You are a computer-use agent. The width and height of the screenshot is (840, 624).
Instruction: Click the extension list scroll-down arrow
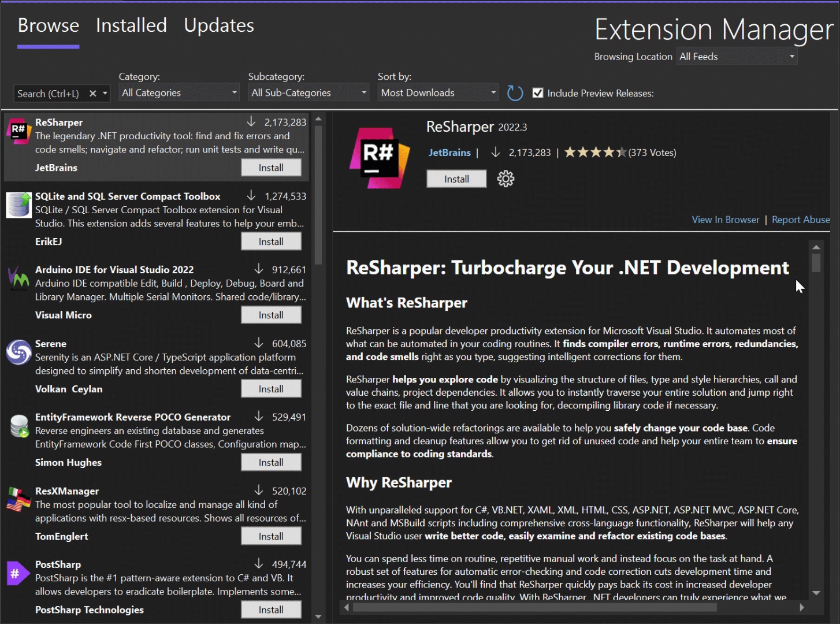(318, 616)
